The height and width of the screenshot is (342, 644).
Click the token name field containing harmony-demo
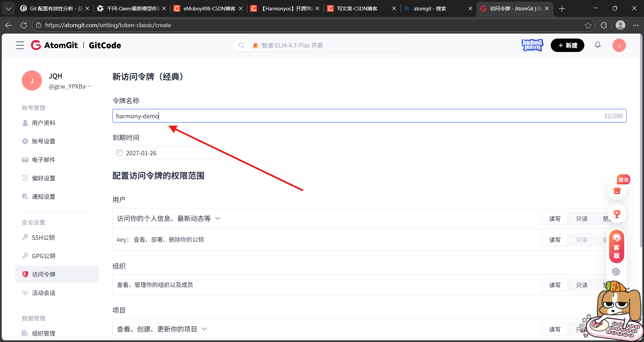click(235, 116)
